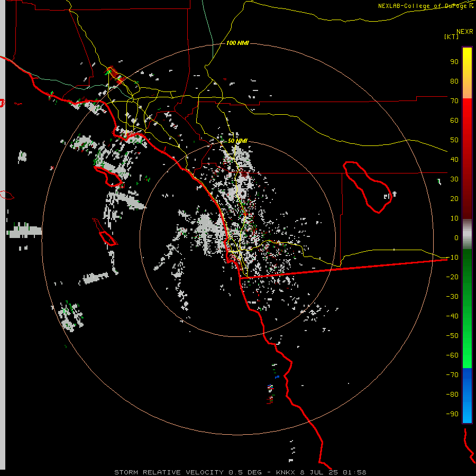Click the positive 80 value on the velocity scale
This screenshot has width=476, height=476.
454,81
